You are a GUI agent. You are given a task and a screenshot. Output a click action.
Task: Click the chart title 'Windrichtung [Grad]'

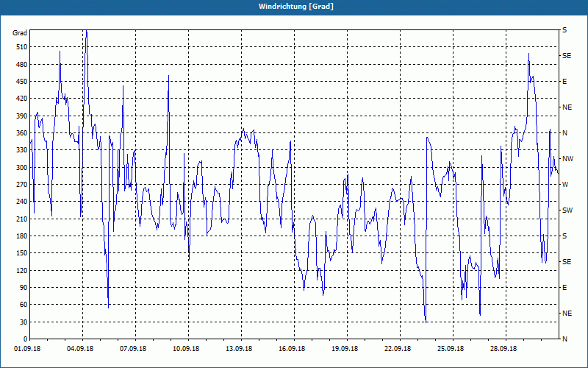pos(296,7)
